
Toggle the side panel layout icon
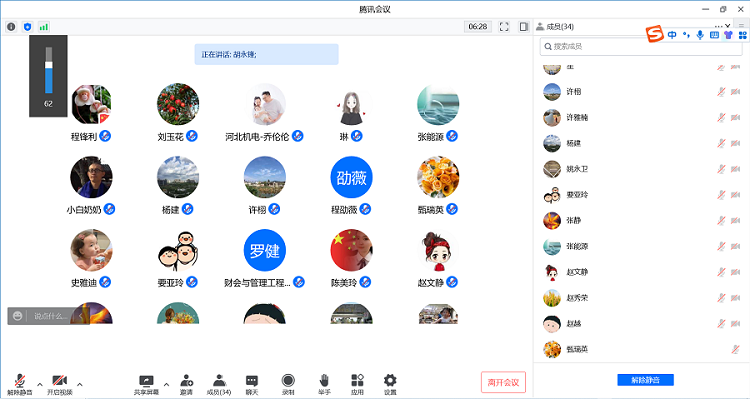pos(524,27)
